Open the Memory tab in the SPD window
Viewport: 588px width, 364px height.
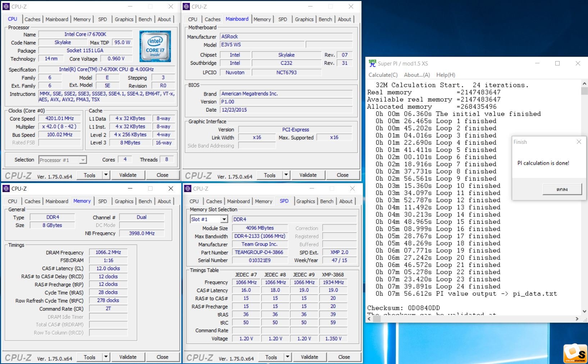(x=264, y=201)
